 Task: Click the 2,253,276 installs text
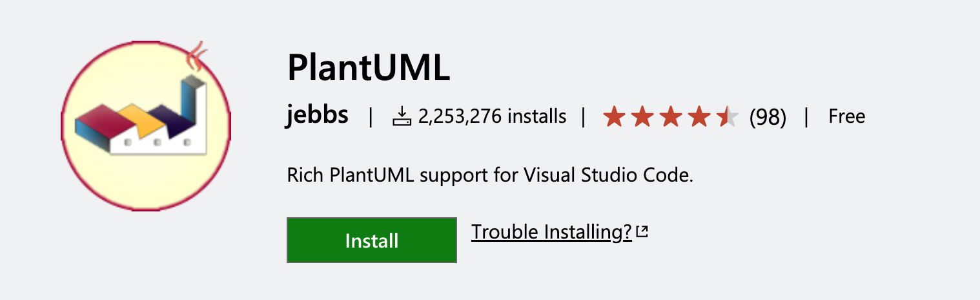point(492,116)
